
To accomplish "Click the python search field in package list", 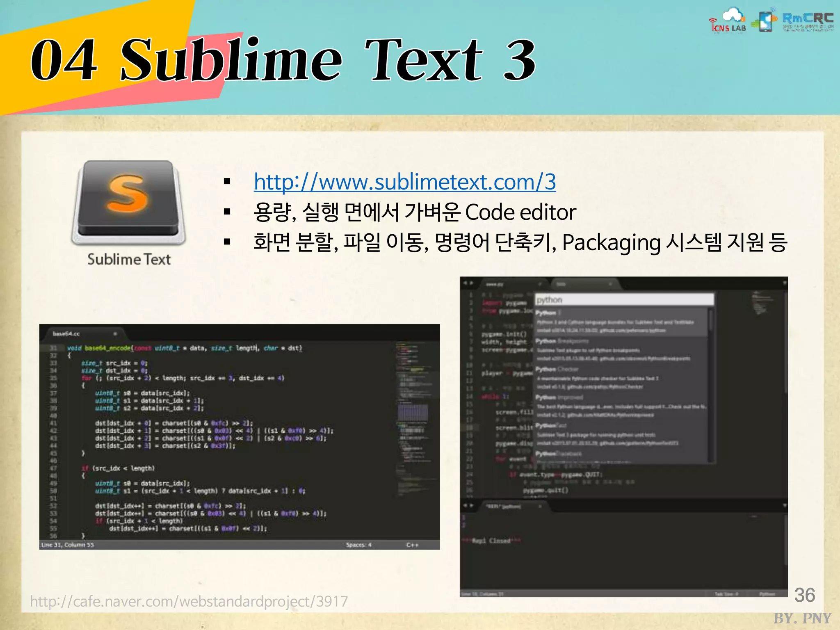I will click(624, 300).
